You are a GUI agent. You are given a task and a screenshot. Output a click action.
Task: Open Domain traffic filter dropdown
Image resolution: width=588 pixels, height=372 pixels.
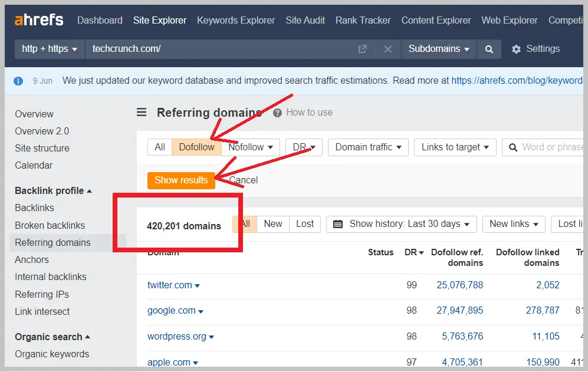368,147
